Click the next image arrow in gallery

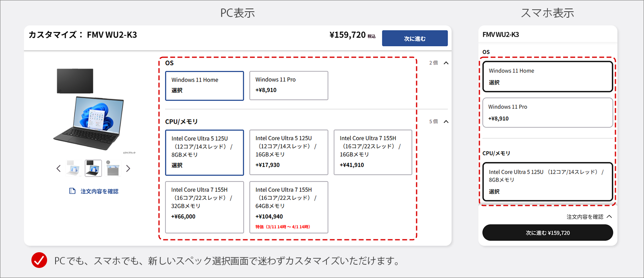(x=128, y=168)
